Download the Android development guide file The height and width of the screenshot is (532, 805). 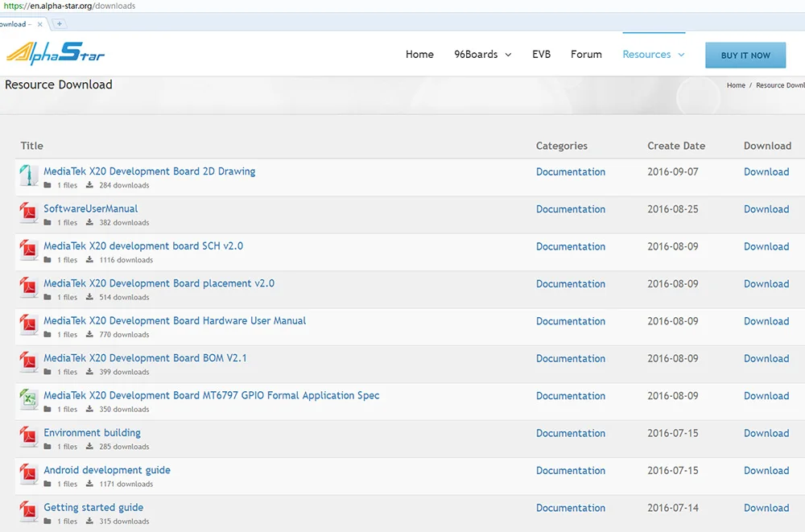point(766,471)
